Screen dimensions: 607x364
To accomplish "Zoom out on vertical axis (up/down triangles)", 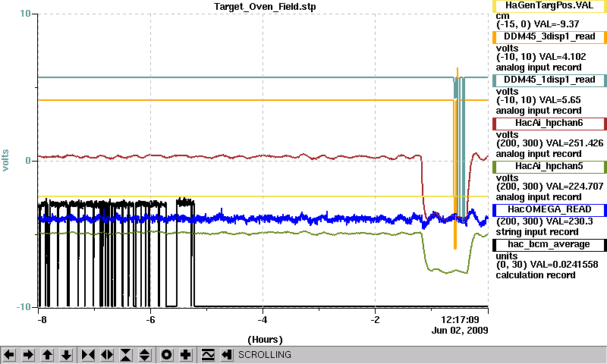I will pyautogui.click(x=145, y=355).
